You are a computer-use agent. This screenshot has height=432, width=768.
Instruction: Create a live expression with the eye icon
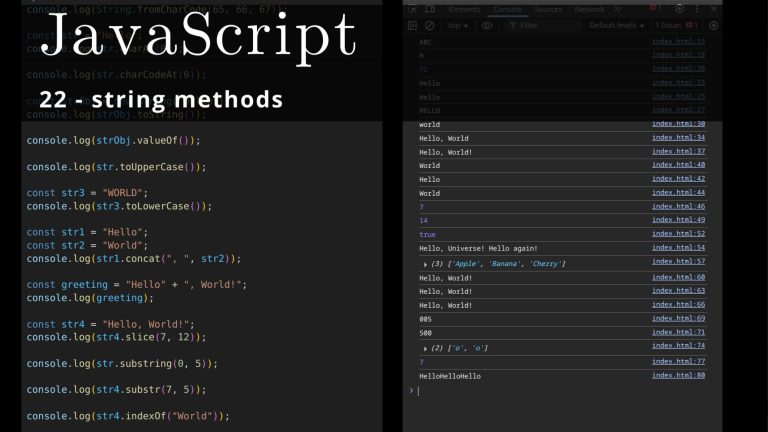(487, 25)
